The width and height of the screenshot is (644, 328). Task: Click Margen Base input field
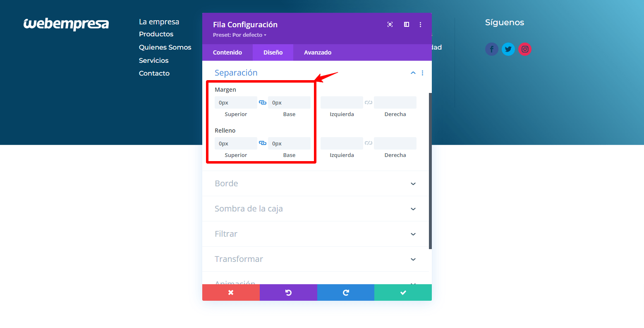coord(289,102)
